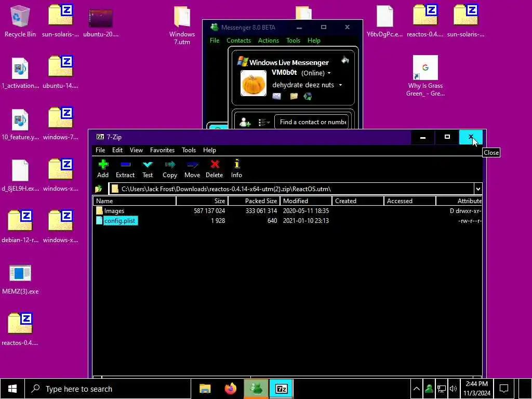Click the Find a contact search field
Viewport: 532px width, 399px height.
(x=312, y=122)
